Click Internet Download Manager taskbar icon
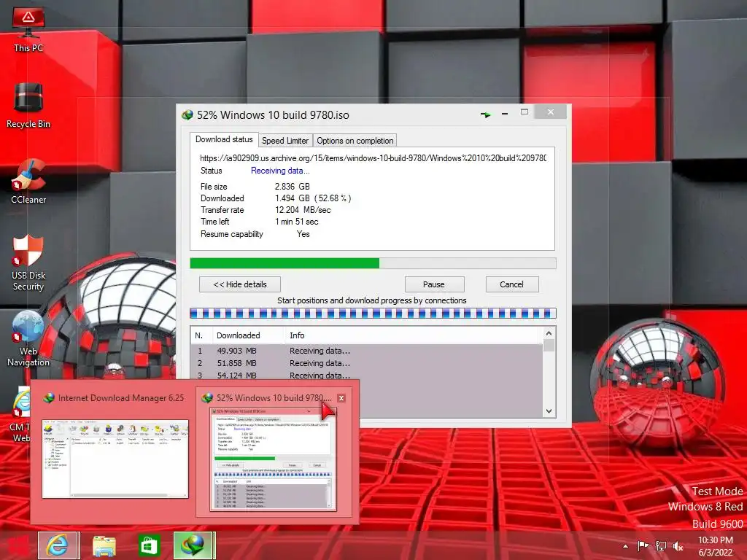747x560 pixels. click(193, 545)
